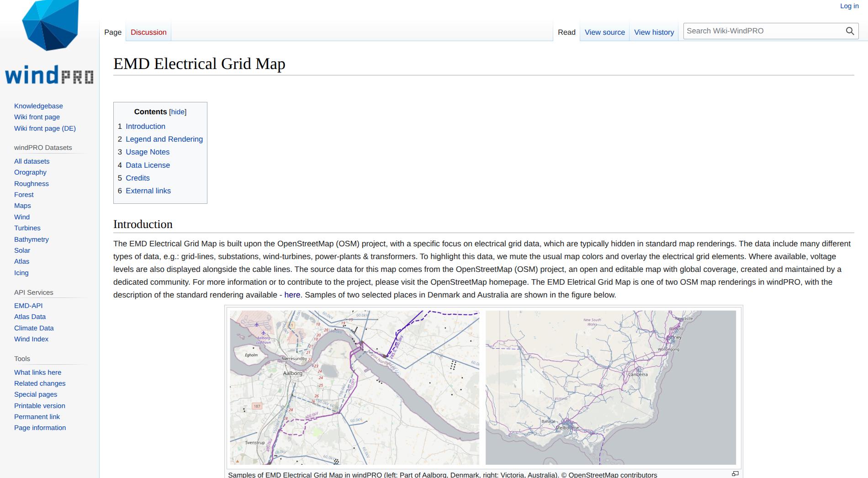Image resolution: width=868 pixels, height=478 pixels.
Task: Open Turbines dataset page
Action: (27, 228)
